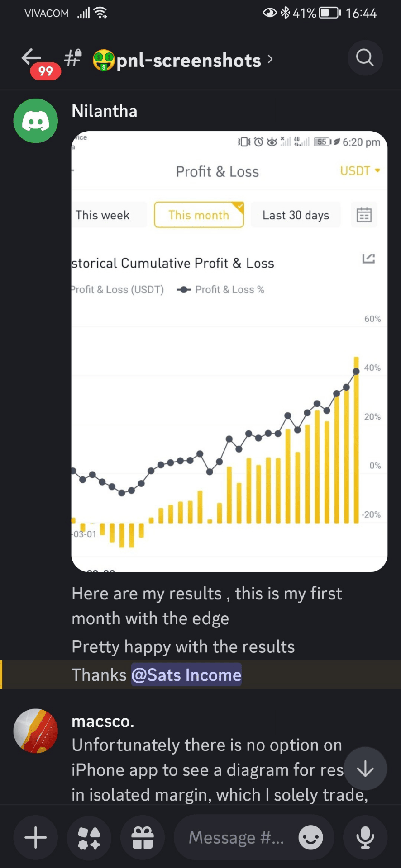
Task: Tap the share chart icon
Action: point(368,259)
